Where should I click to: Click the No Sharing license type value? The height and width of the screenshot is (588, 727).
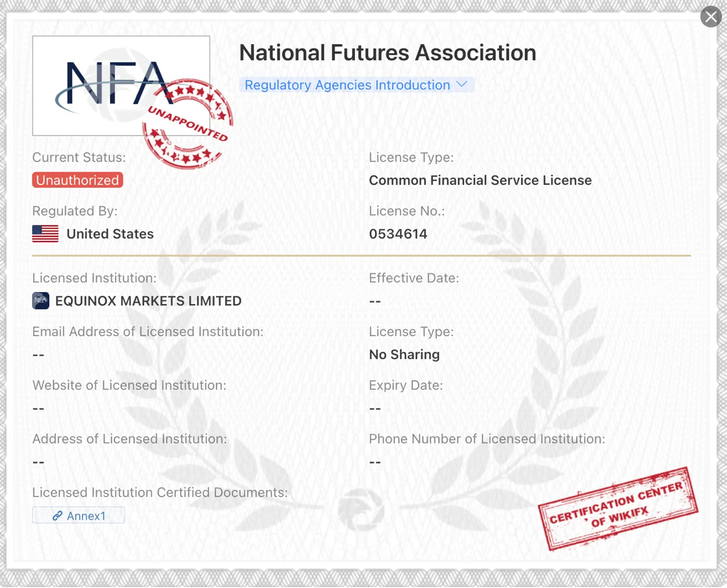click(x=404, y=354)
